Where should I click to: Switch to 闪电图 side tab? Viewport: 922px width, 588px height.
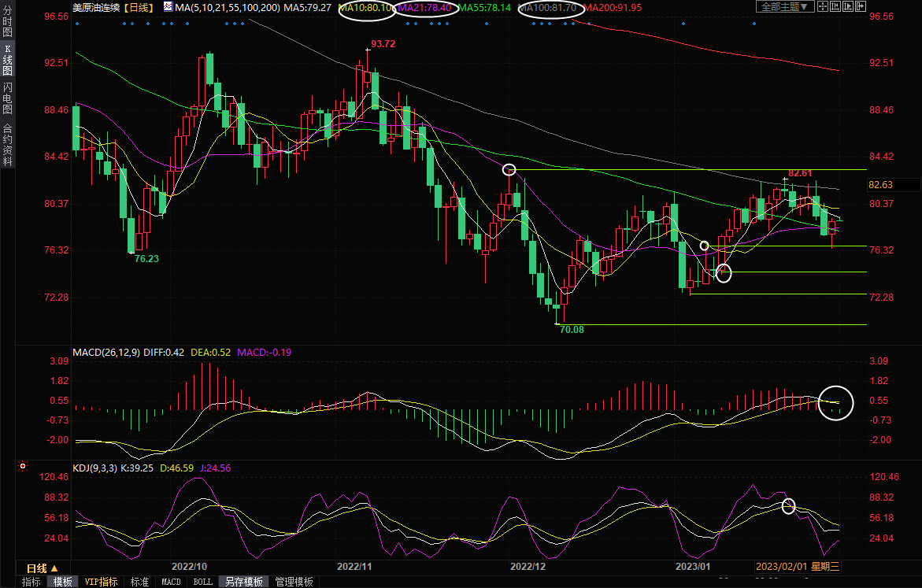7,98
